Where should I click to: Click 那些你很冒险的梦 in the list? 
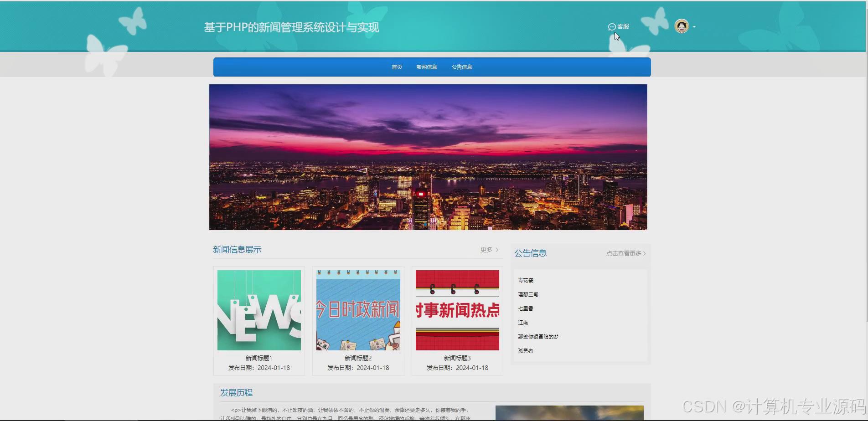coord(538,336)
